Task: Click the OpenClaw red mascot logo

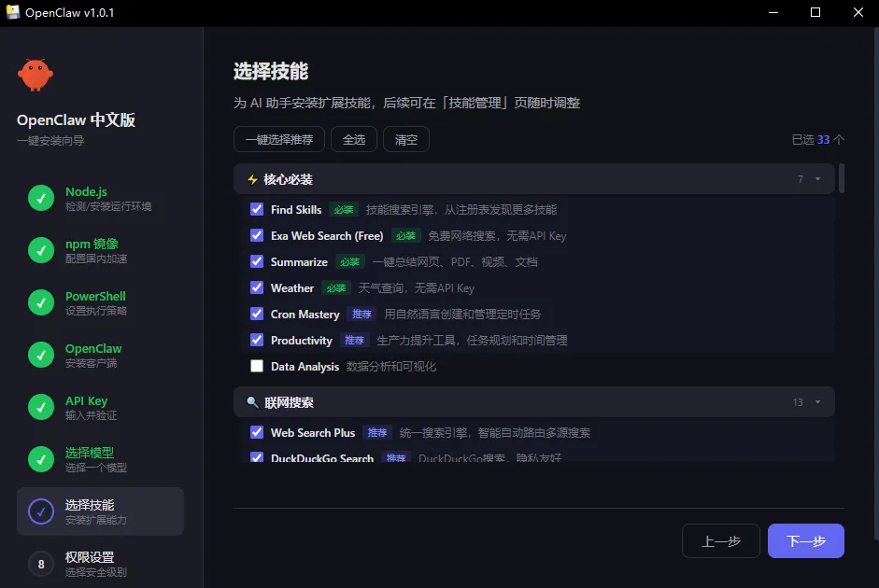Action: [35, 75]
